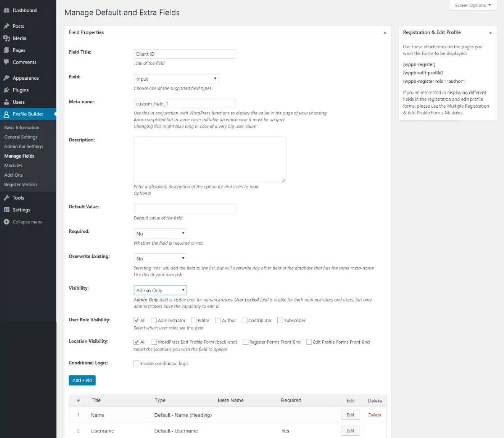
Task: Click in the Default Value input
Action: click(x=184, y=209)
